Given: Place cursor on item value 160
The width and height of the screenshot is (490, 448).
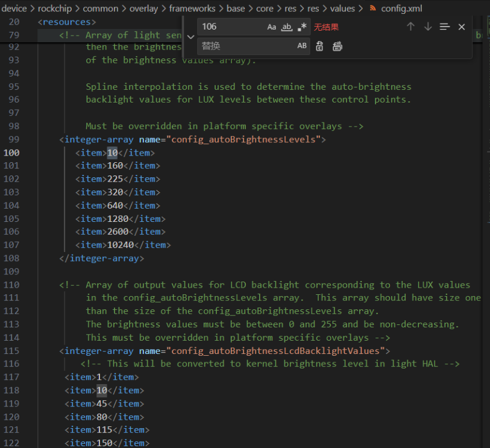Looking at the screenshot, I should (115, 166).
